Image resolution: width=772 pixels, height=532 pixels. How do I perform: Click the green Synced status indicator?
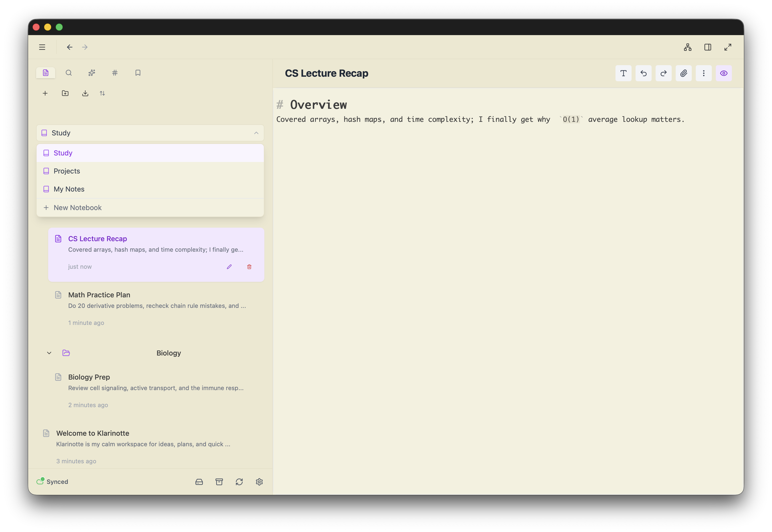52,482
